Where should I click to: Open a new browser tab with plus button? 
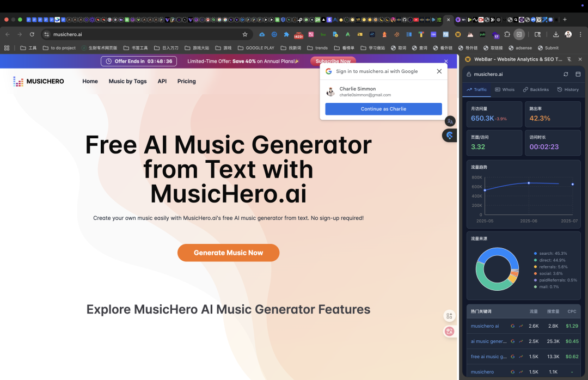[x=565, y=20]
